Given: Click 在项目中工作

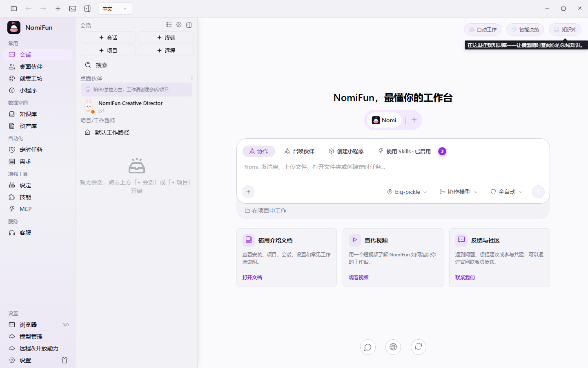Looking at the screenshot, I should coord(266,211).
